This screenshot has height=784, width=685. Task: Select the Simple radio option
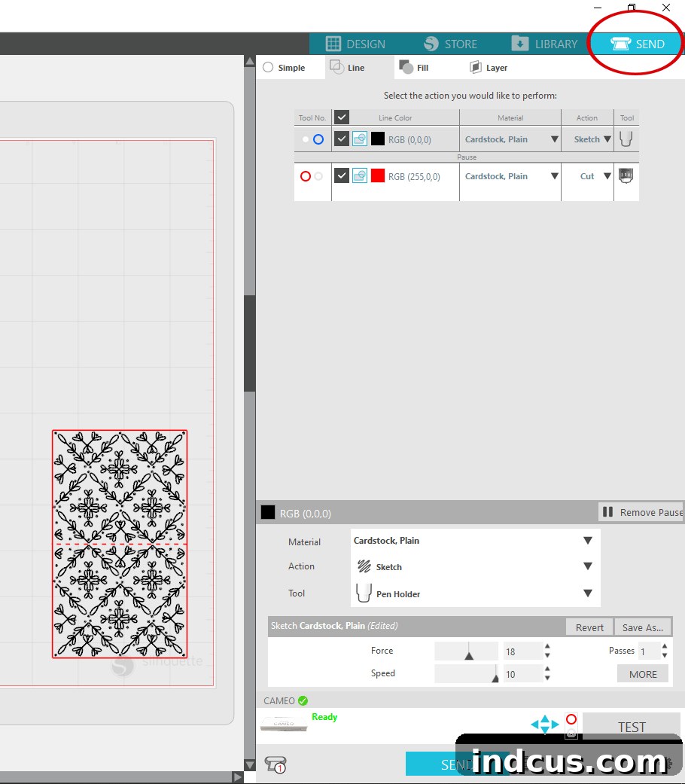click(x=268, y=67)
